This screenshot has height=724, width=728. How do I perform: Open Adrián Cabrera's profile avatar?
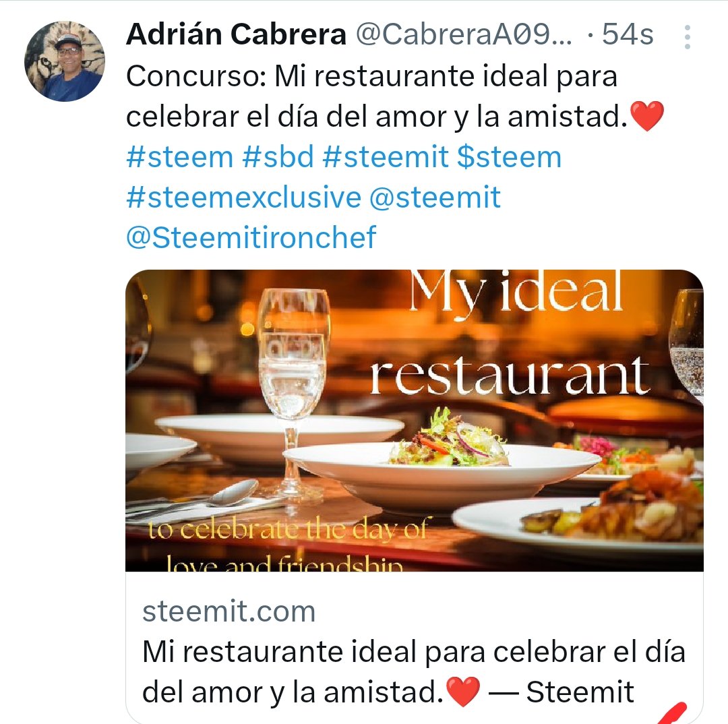coord(65,61)
